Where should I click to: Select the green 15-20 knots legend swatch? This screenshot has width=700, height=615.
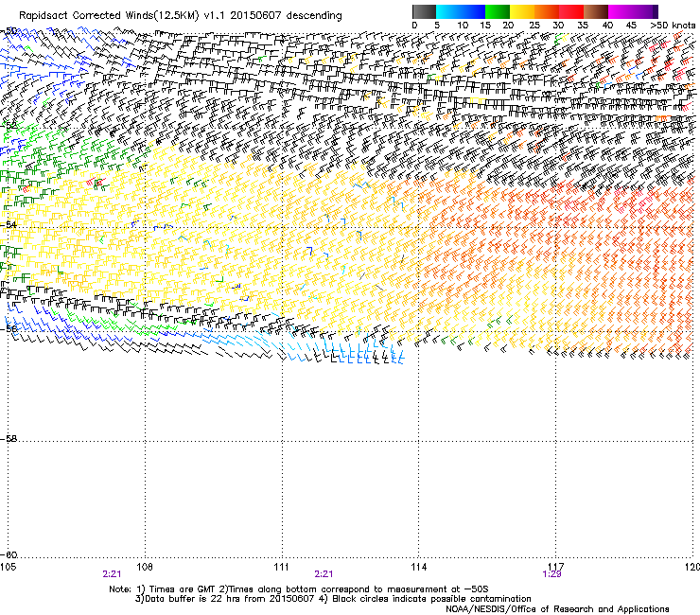pyautogui.click(x=498, y=11)
